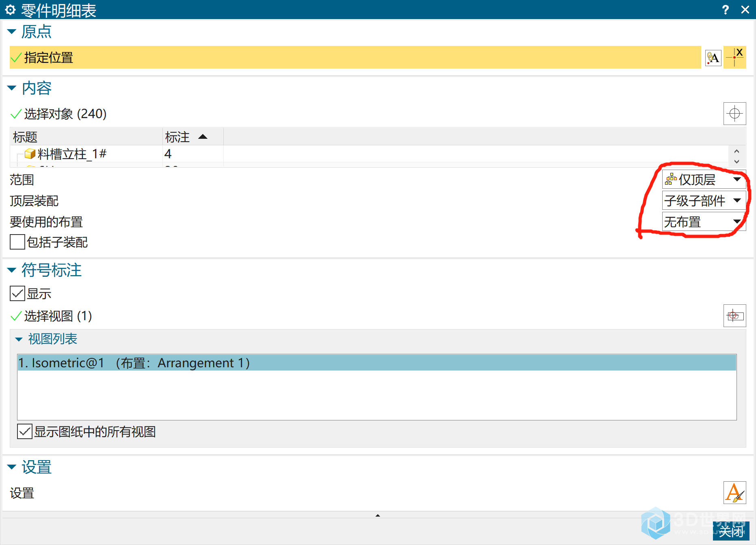The height and width of the screenshot is (545, 756).
Task: Open the 范围 dropdown showing 仅顶层
Action: 704,179
